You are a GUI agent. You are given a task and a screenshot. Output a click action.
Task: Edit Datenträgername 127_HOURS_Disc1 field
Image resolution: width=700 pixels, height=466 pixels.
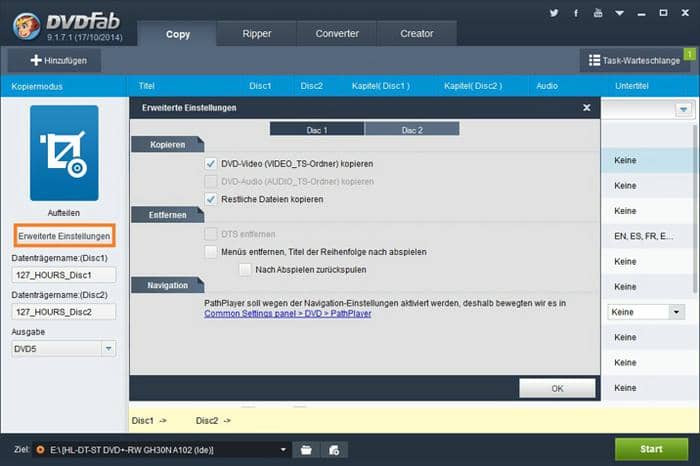click(63, 275)
